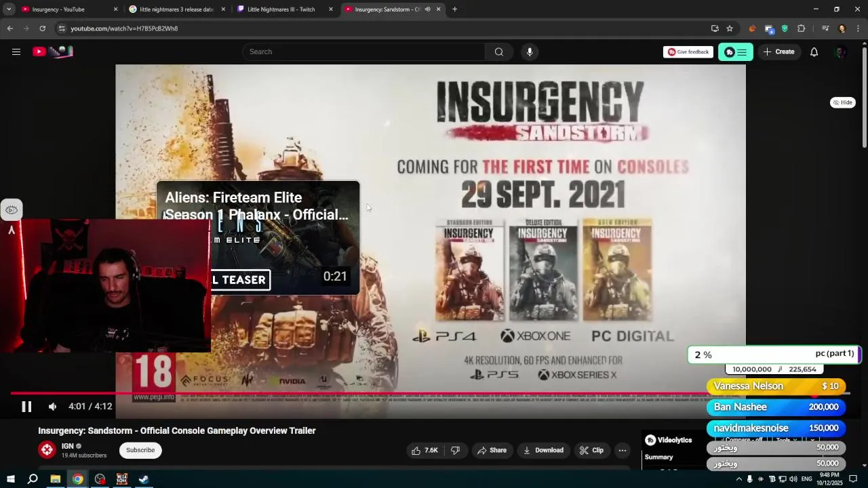Install app icon in address bar

coord(715,28)
